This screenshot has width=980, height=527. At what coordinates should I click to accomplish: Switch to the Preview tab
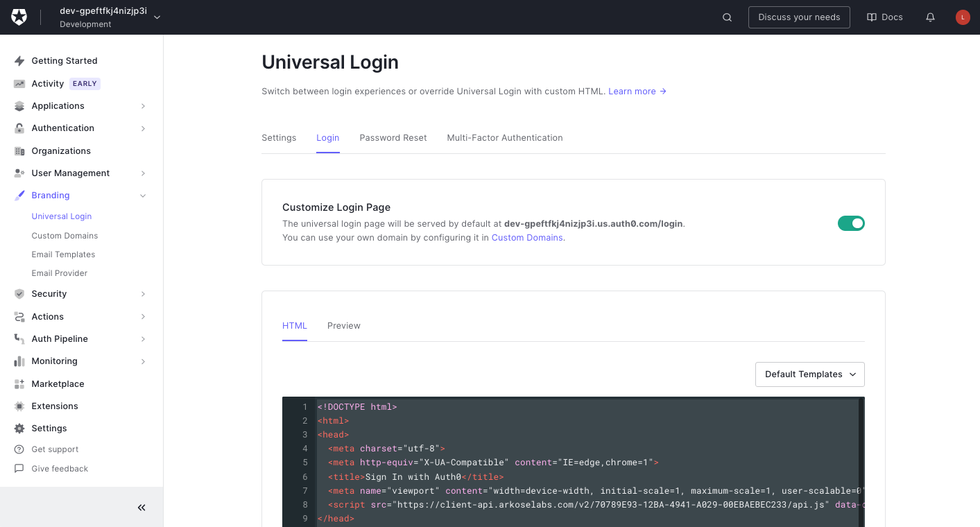(x=344, y=326)
